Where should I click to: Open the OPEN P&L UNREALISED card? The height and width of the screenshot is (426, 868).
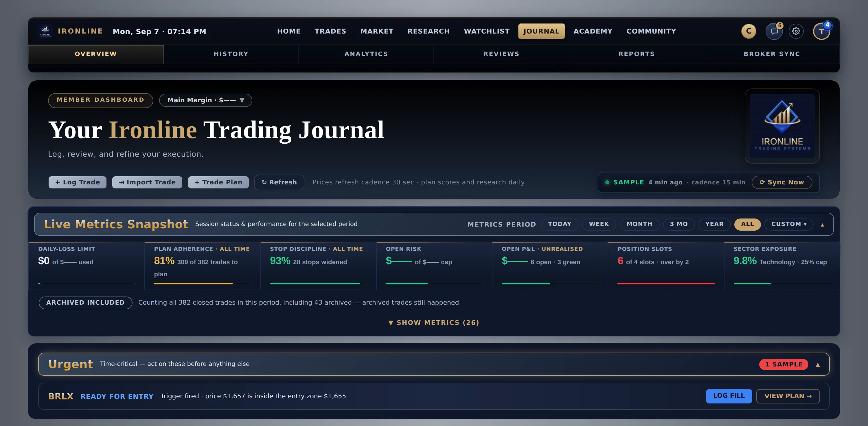click(550, 266)
